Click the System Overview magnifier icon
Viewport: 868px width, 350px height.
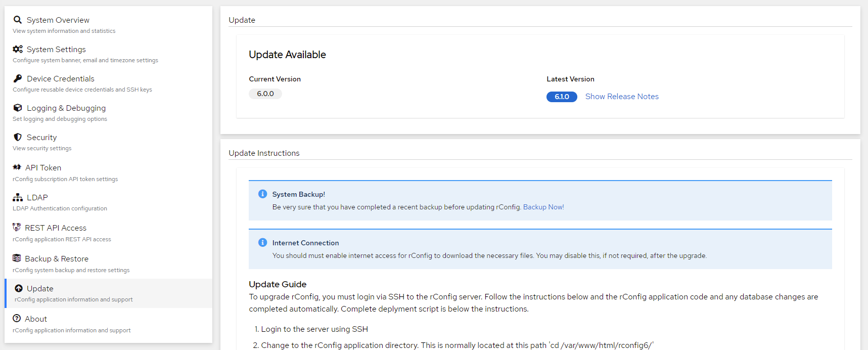(18, 20)
